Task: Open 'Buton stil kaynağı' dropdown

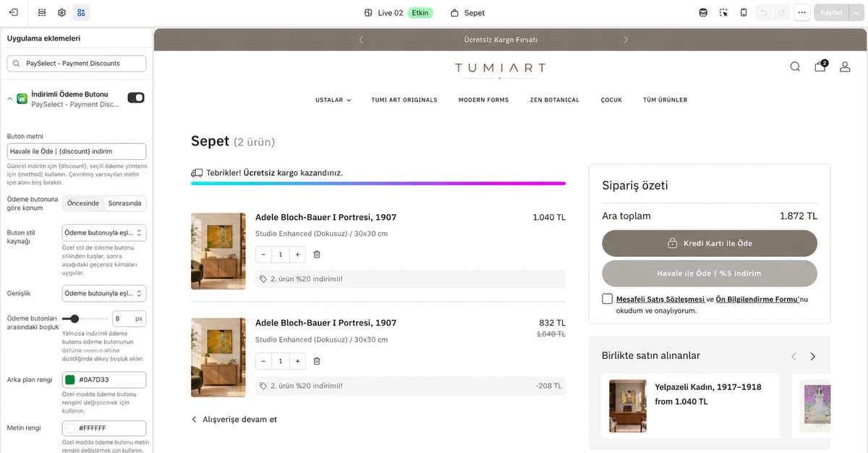Action: coord(104,232)
